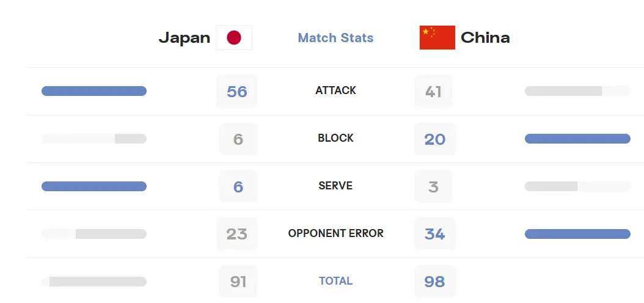Open the Match Stats tab
The height and width of the screenshot is (303, 644).
(x=335, y=38)
